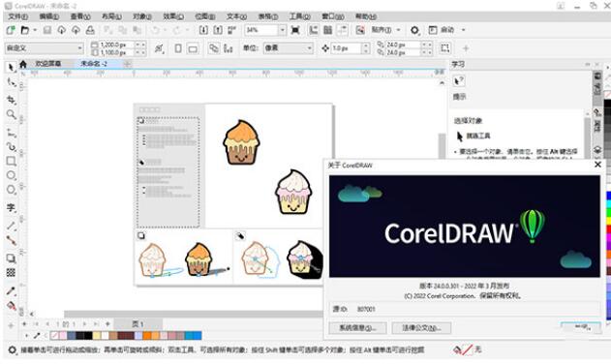Add a page with the plus after page navigator
Viewport: 611px width, 364px height.
(107, 324)
